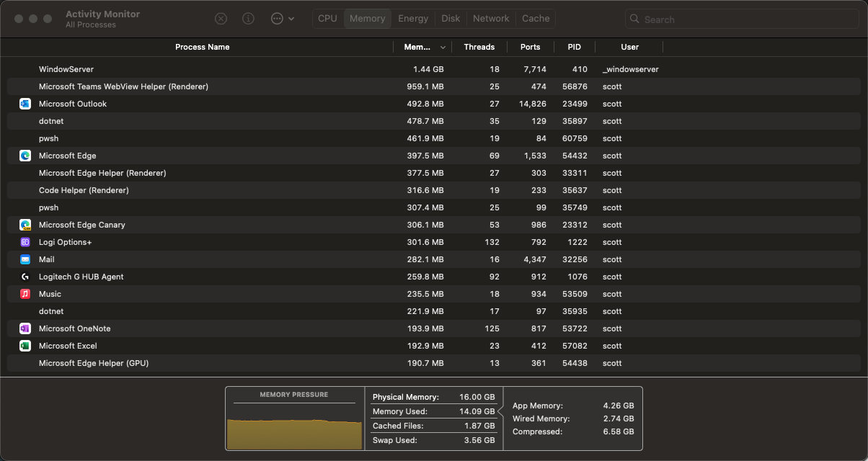Click the _windowserver user cell
Screen dimensions: 868x461
pyautogui.click(x=631, y=69)
